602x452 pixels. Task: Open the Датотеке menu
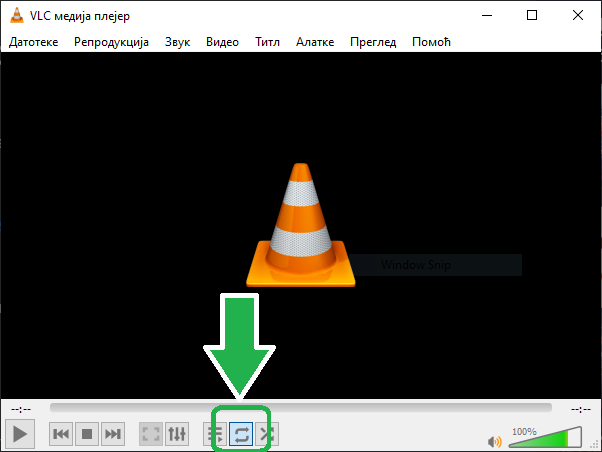click(33, 42)
